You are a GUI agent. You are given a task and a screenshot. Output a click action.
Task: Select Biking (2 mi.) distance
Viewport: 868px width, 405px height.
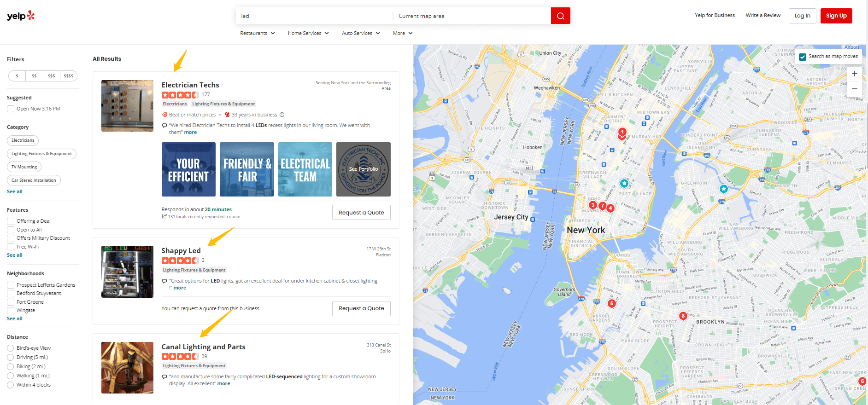tap(11, 366)
